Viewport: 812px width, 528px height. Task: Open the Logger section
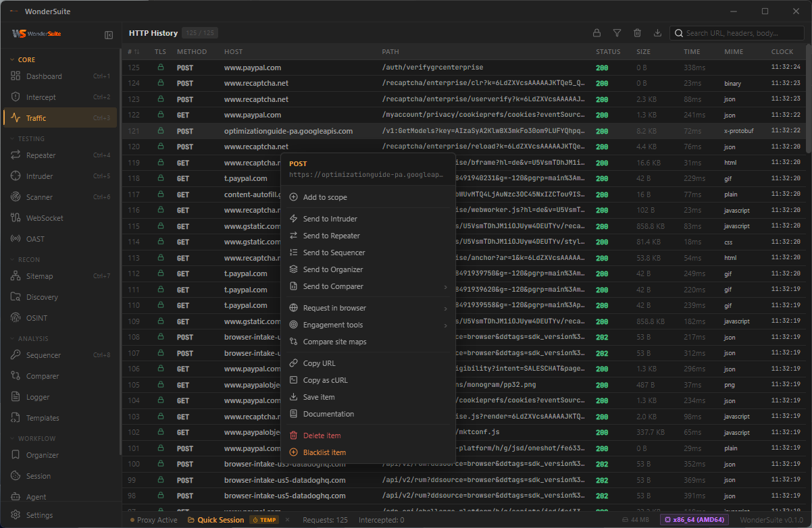[x=59, y=397]
